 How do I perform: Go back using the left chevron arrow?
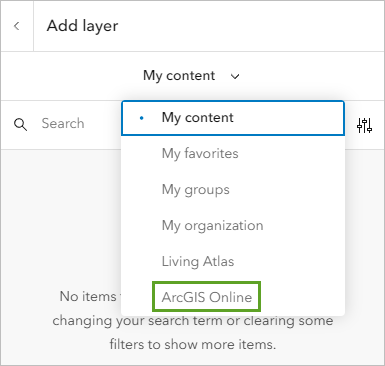click(17, 26)
